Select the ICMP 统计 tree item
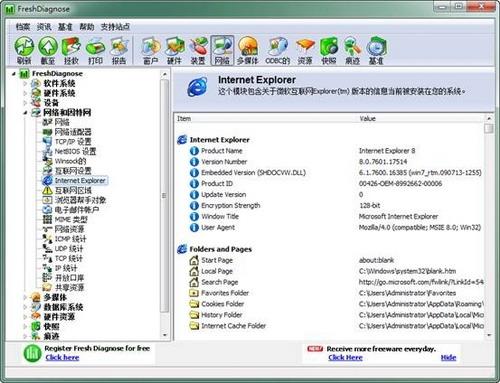Viewport: 500px width, 383px height. coord(70,239)
